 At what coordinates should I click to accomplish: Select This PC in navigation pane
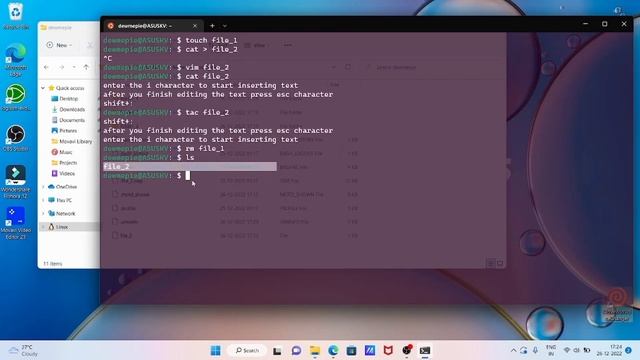coord(60,200)
